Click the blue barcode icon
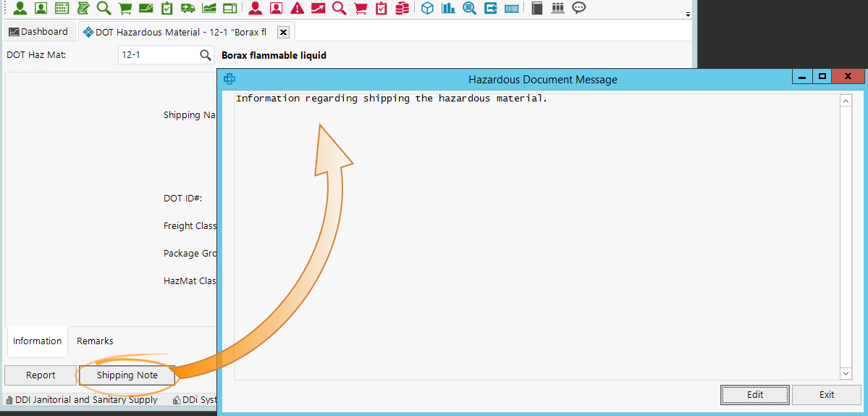The width and height of the screenshot is (868, 416). coord(512,9)
